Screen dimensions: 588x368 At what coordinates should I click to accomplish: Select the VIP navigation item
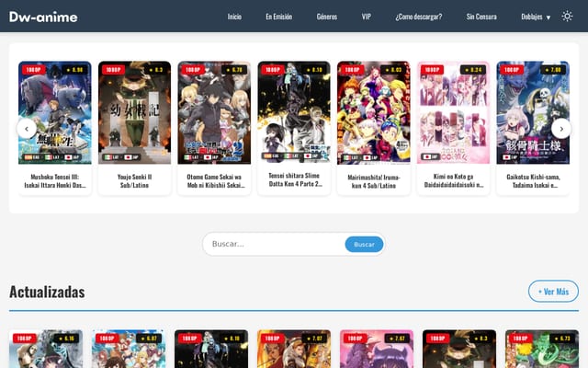367,17
